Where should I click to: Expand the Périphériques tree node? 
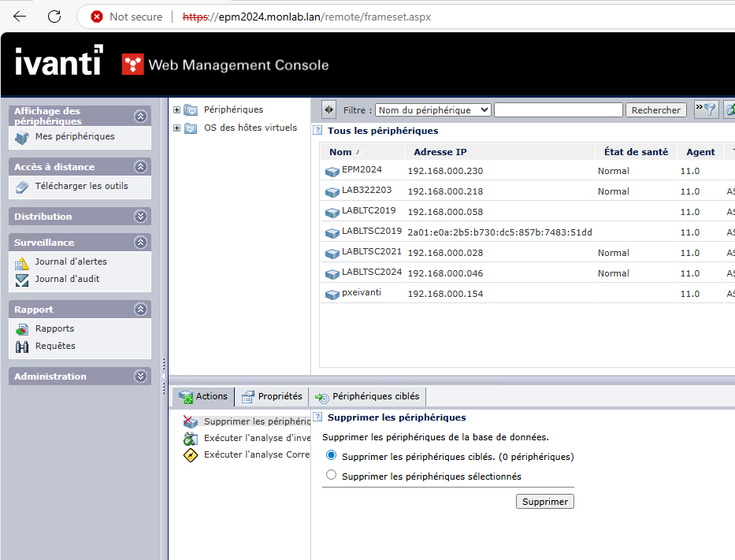click(x=176, y=109)
